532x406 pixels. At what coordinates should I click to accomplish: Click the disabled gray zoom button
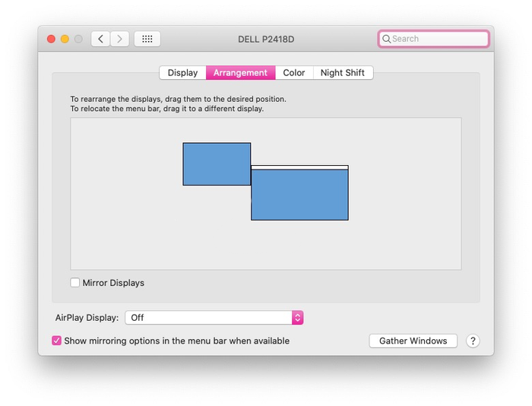(x=78, y=39)
